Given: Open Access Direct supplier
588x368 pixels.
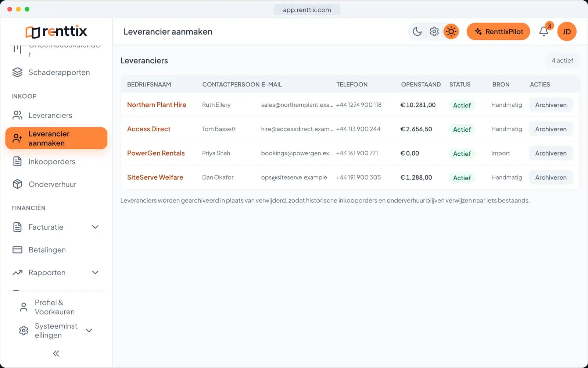Looking at the screenshot, I should tap(149, 129).
